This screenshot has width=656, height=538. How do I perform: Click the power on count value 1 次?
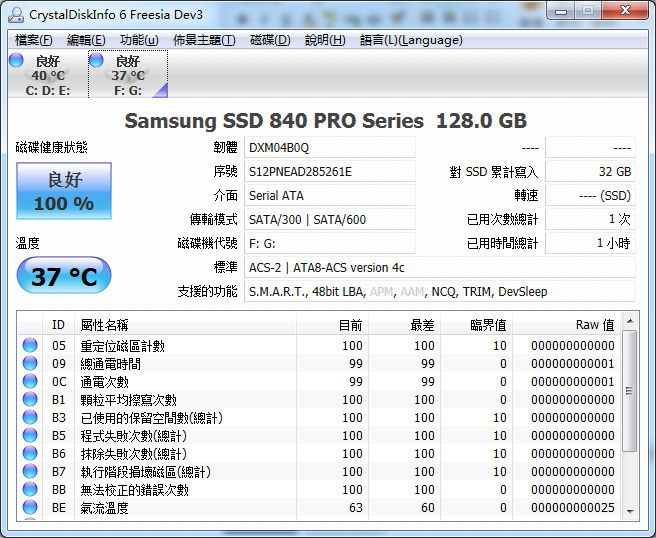pyautogui.click(x=590, y=219)
